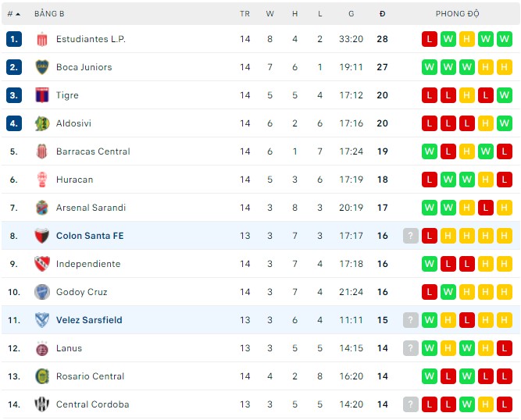The width and height of the screenshot is (521, 420).
Task: Click the Boca Juniors team logo
Action: click(42, 67)
